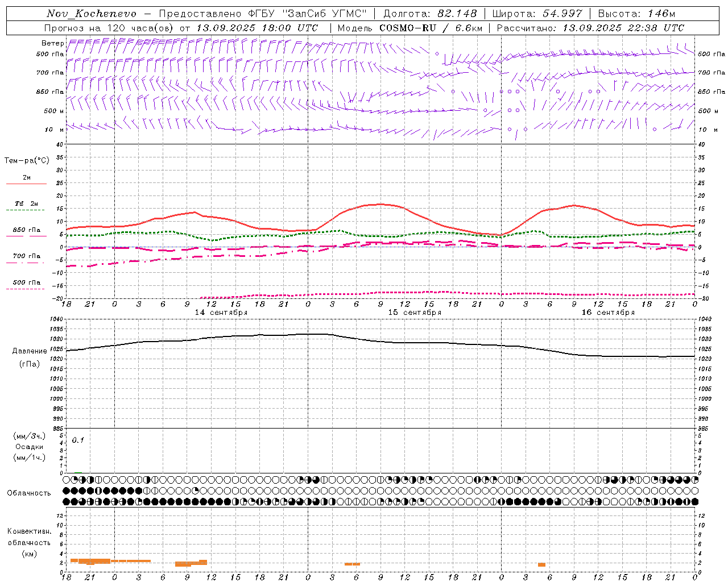Click the left 500 м wind level label

(x=54, y=111)
